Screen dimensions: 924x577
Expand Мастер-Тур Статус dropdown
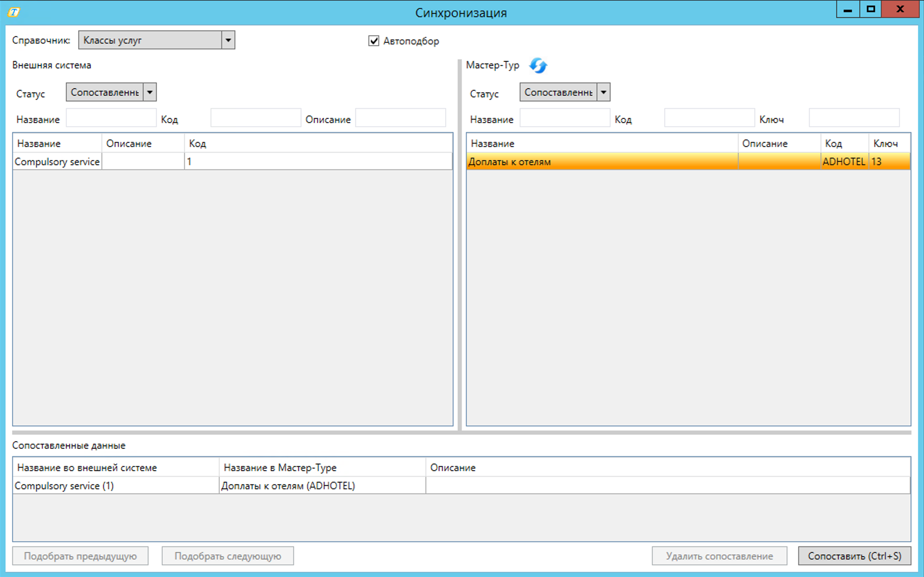[603, 92]
